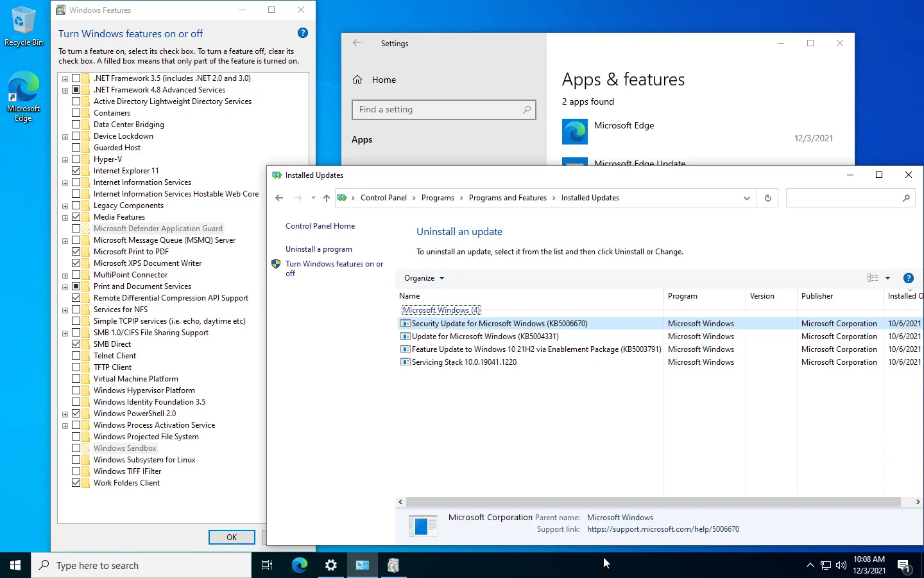Open Task View on the taskbar
Image resolution: width=924 pixels, height=578 pixels.
pos(267,565)
